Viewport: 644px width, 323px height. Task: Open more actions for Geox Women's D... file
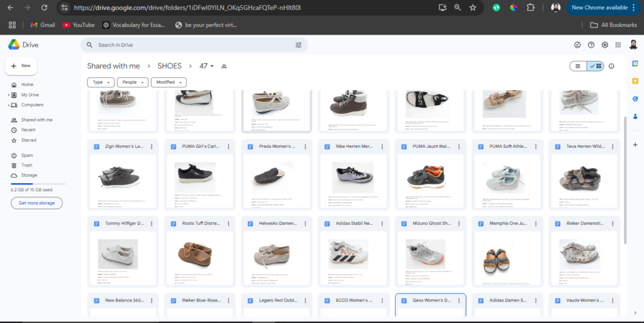click(x=458, y=300)
